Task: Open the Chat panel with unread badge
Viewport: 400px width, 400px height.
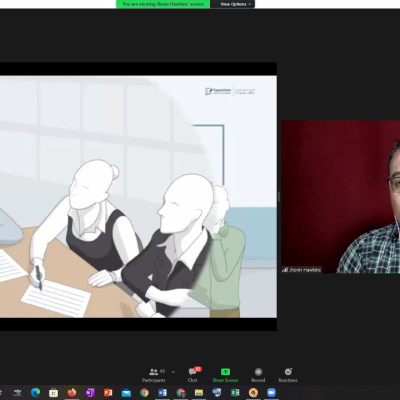Action: pyautogui.click(x=193, y=375)
